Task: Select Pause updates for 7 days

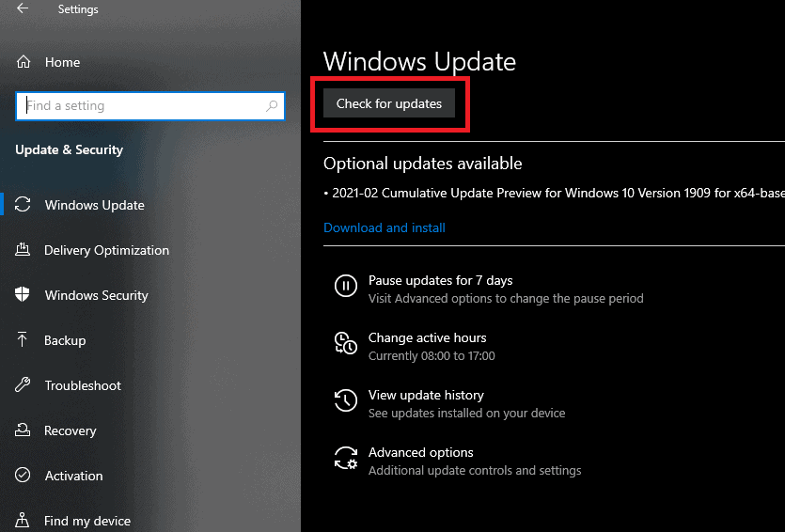Action: [441, 280]
